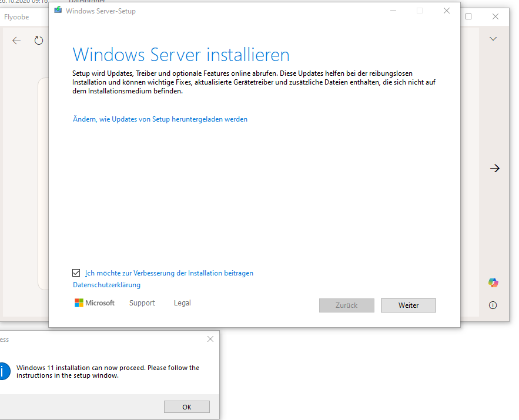Viewport: 519px width, 420px height.
Task: Click the blue information icon in message dialog
Action: pos(3,371)
